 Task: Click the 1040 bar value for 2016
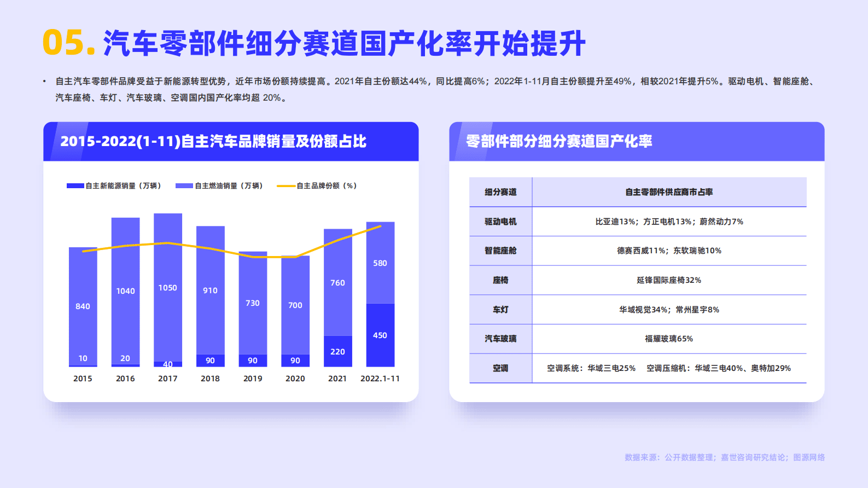(125, 291)
